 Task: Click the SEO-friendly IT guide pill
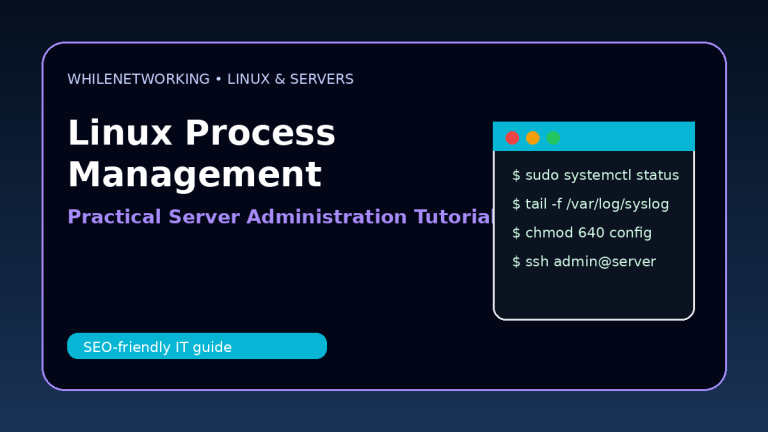point(197,346)
